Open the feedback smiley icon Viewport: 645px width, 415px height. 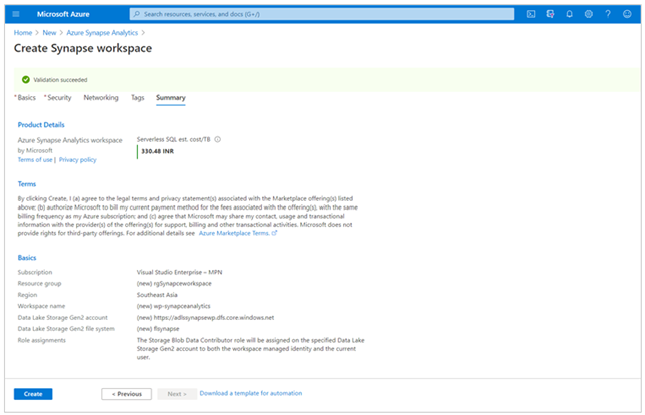pyautogui.click(x=627, y=14)
